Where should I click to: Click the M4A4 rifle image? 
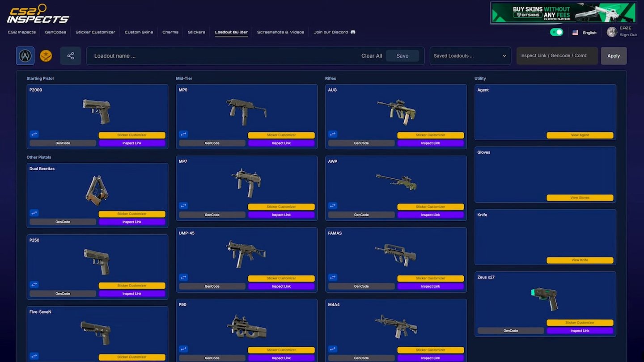(396, 326)
